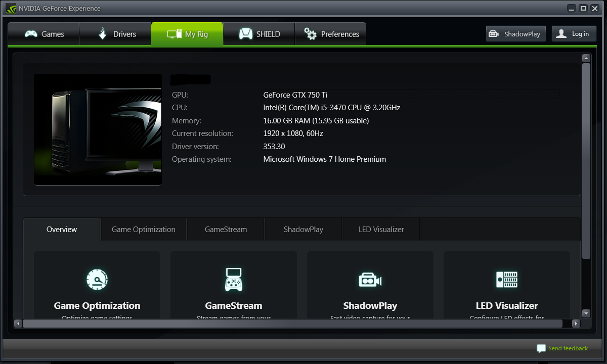Viewport: 607px width, 364px height.
Task: Click the LED Visualizer card icon
Action: point(507,279)
